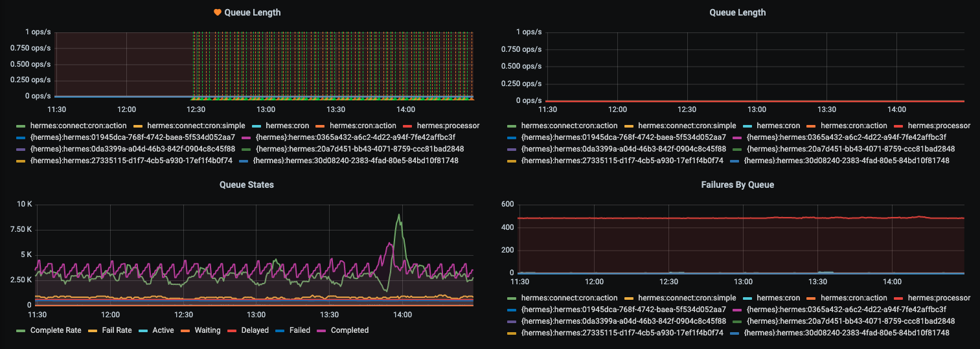This screenshot has width=980, height=349.
Task: Select the 01945dca queue in Failures By Queue legend
Action: [x=623, y=310]
